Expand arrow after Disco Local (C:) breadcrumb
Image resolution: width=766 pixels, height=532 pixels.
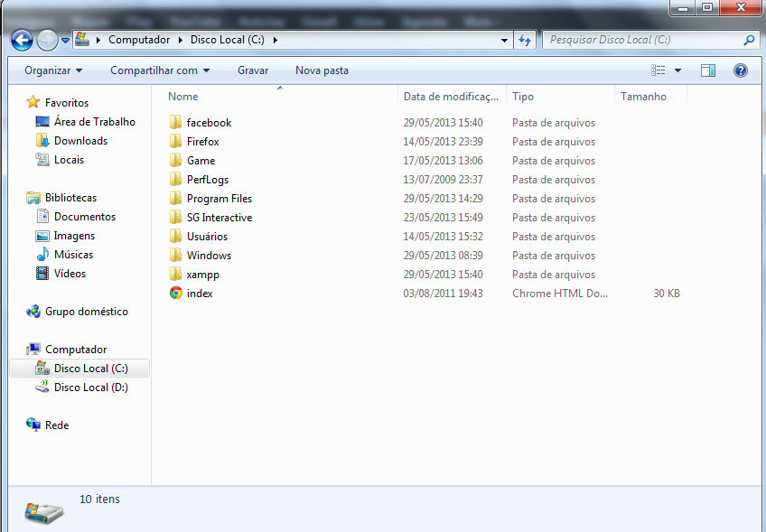[x=275, y=40]
